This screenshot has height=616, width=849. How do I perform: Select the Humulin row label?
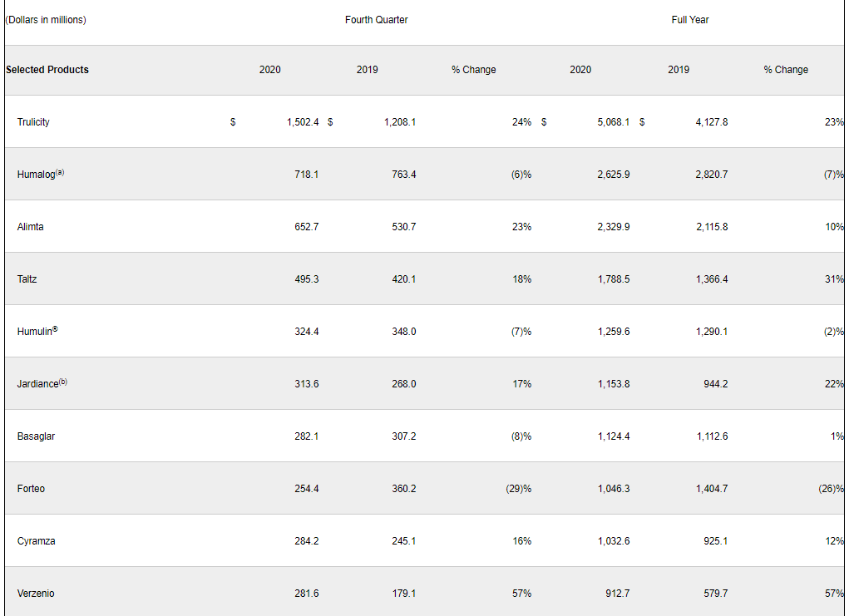pyautogui.click(x=37, y=332)
